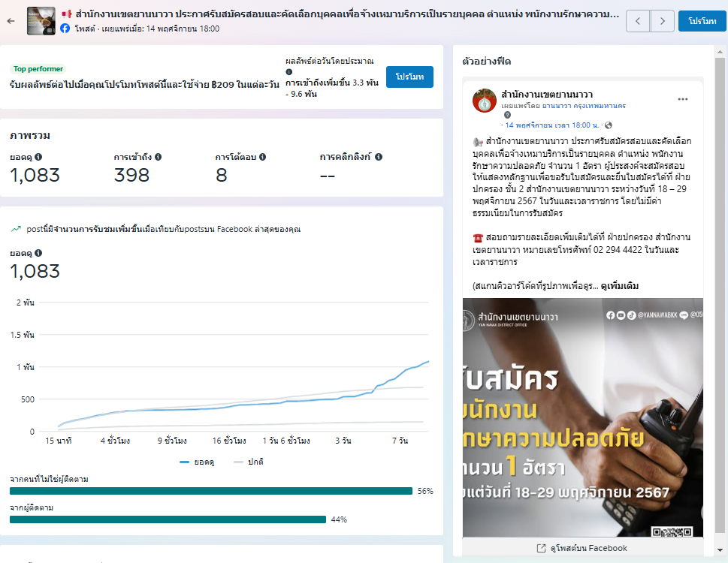Click info icon next to ยอดดู in overview

(38, 157)
